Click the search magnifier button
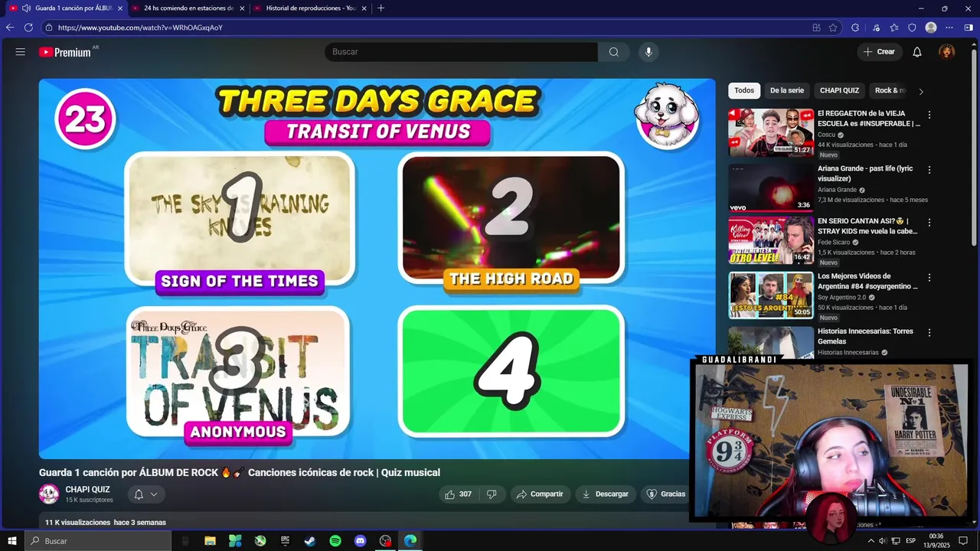980x551 pixels. coord(614,52)
